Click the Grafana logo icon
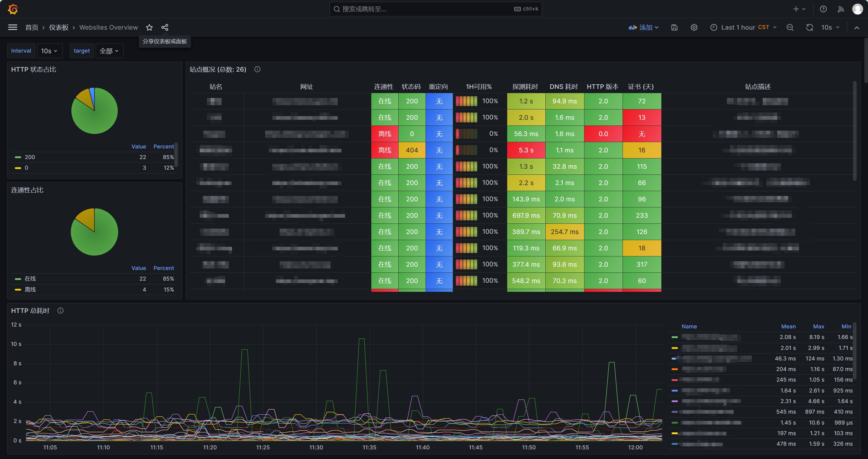Screen dimensions: 868x459 (13, 9)
